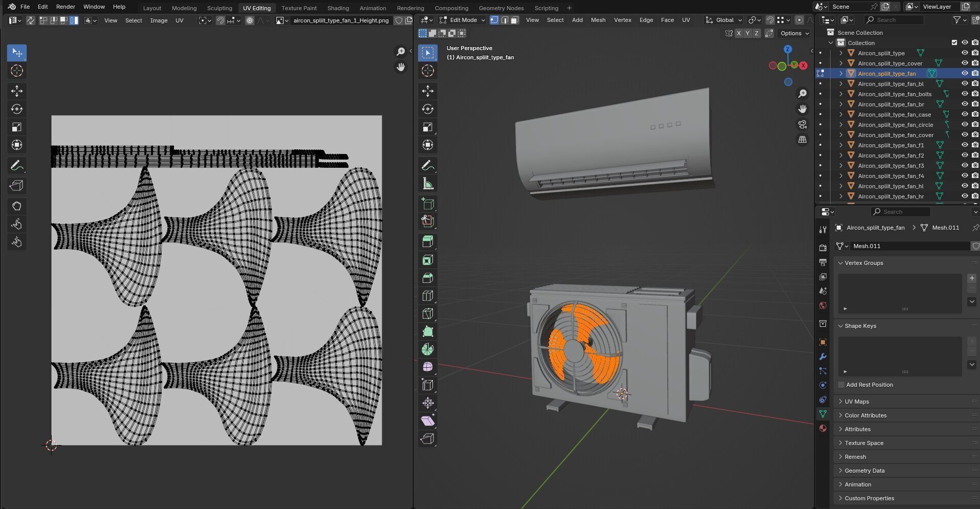Toggle visibility of Aircon_spliit_type_fan_bolts
The height and width of the screenshot is (509, 980).
pyautogui.click(x=965, y=94)
